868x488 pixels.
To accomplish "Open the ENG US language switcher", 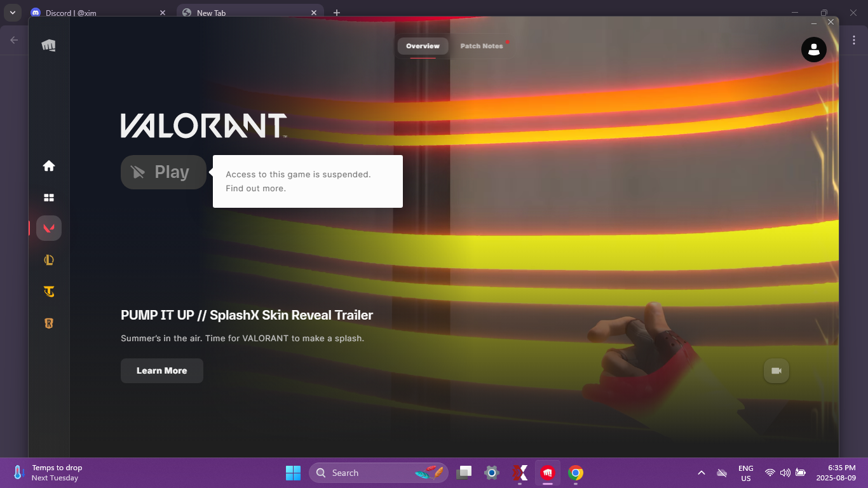I will coord(746,473).
